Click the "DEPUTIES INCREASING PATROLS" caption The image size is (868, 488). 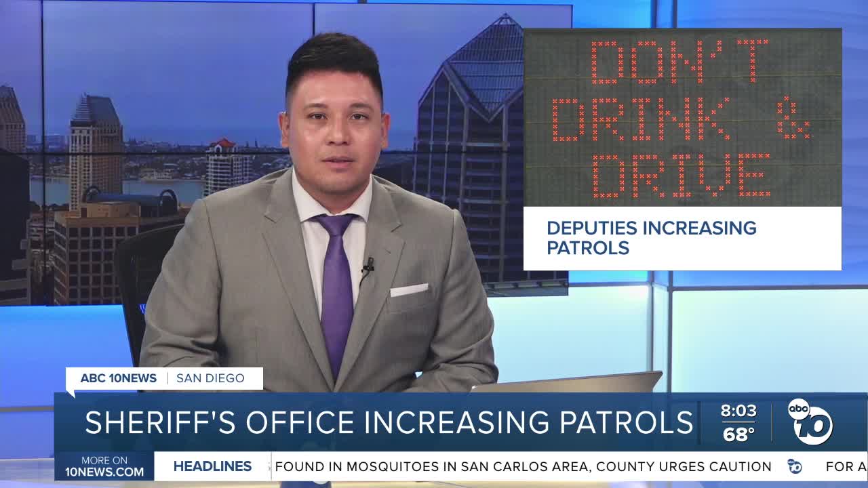[x=652, y=238]
